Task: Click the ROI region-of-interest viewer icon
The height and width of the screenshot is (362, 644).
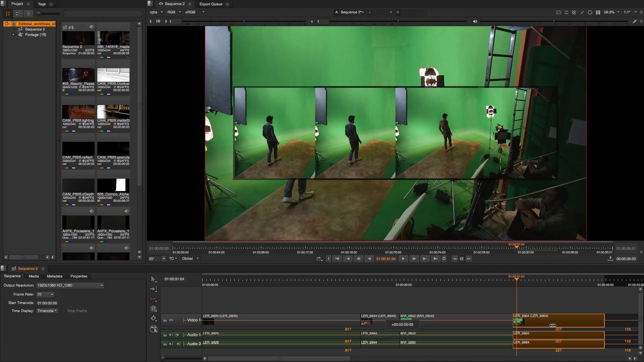Action: tap(567, 12)
